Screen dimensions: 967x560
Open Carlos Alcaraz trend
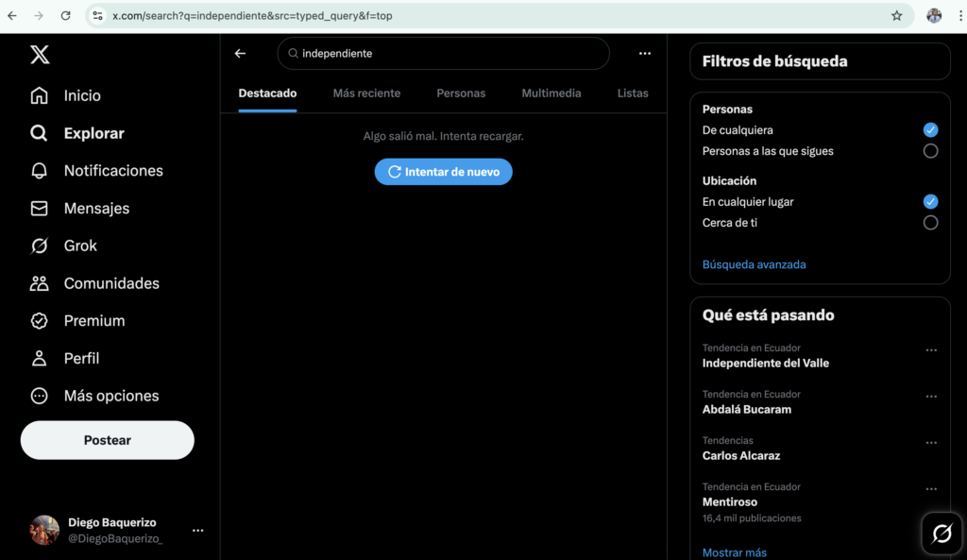click(741, 456)
